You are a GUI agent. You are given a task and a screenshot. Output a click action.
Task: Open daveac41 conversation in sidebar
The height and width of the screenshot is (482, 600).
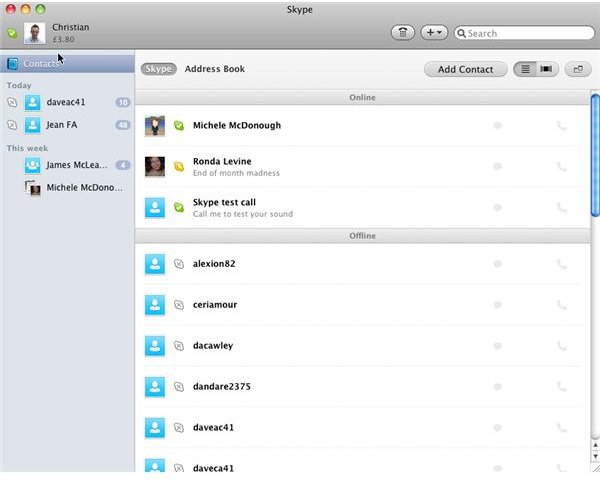pyautogui.click(x=67, y=103)
